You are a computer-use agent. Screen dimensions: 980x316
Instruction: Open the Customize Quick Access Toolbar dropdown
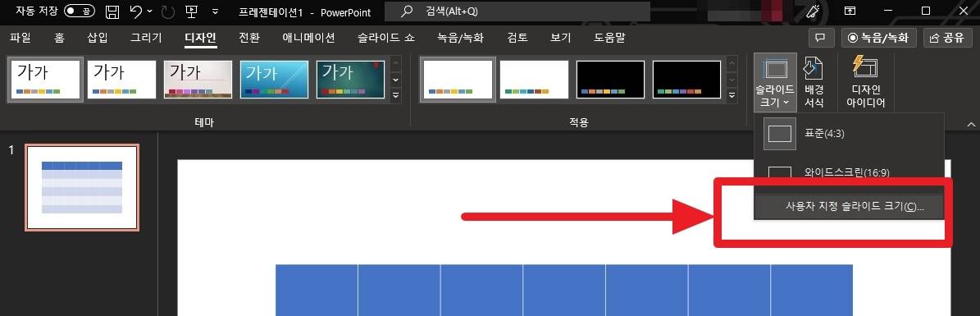click(215, 11)
